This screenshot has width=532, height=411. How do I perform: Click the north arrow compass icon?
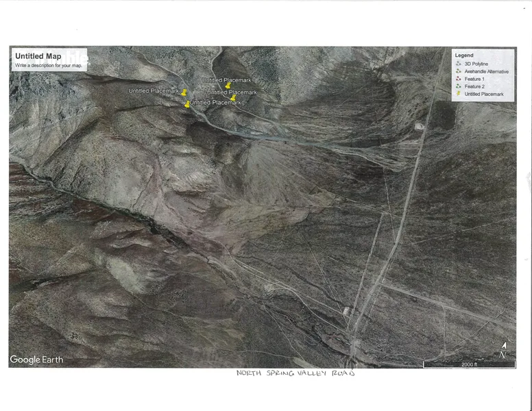coord(503,351)
